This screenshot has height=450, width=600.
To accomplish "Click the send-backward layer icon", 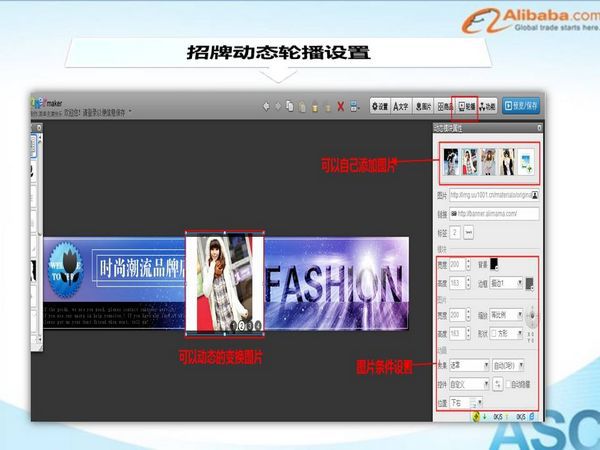I will [328, 108].
